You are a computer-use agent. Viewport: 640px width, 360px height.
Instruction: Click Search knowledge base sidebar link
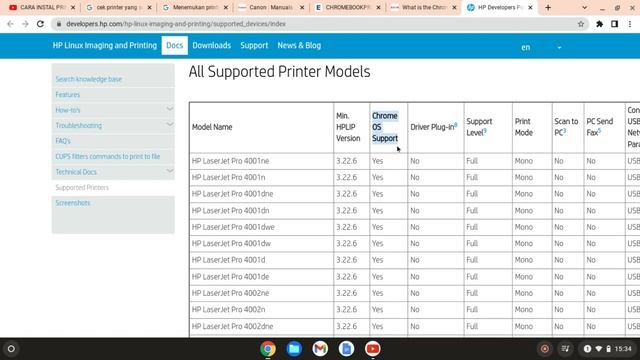pos(89,79)
